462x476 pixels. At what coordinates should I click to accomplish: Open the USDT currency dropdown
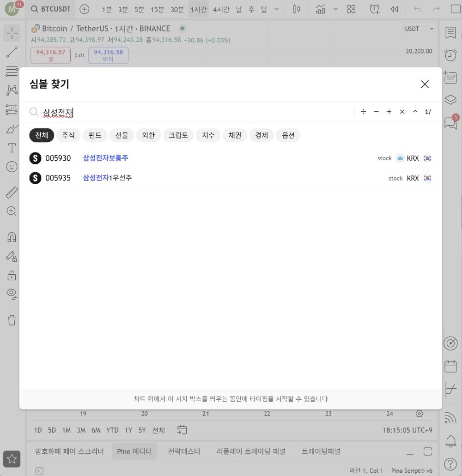(x=419, y=29)
